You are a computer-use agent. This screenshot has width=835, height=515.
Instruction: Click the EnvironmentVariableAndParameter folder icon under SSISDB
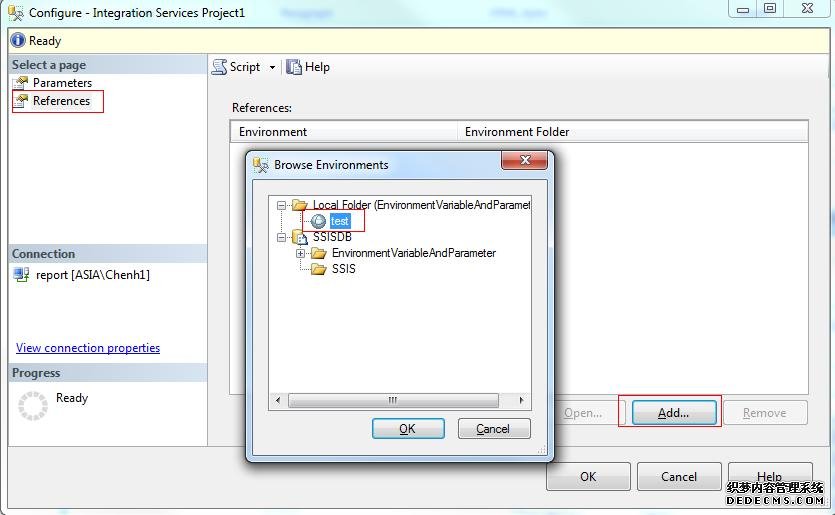(x=319, y=253)
